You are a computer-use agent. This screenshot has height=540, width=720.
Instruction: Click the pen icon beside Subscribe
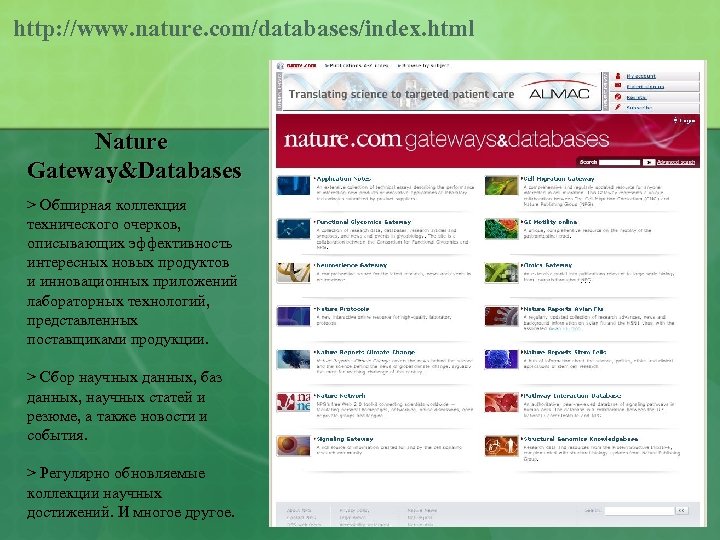pos(618,107)
